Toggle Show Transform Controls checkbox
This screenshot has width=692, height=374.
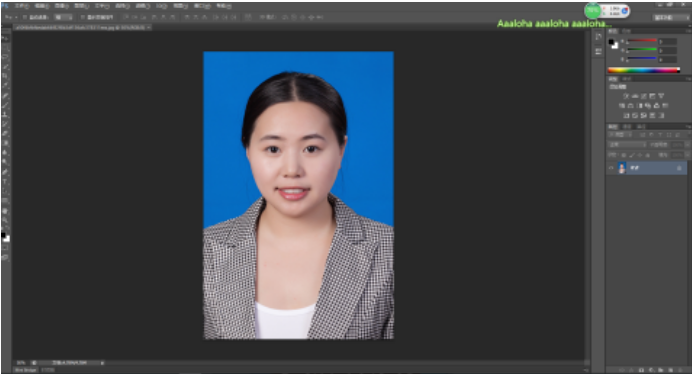[x=83, y=17]
